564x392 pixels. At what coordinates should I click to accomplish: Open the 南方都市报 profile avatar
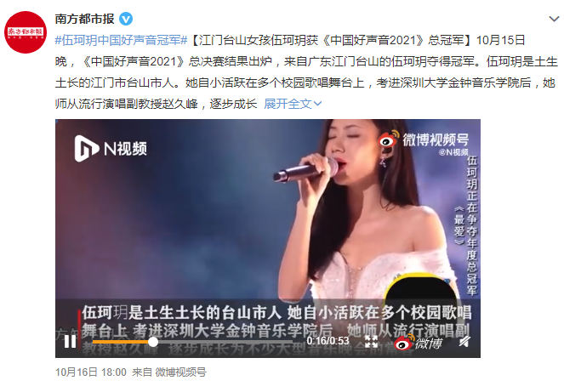[x=26, y=32]
